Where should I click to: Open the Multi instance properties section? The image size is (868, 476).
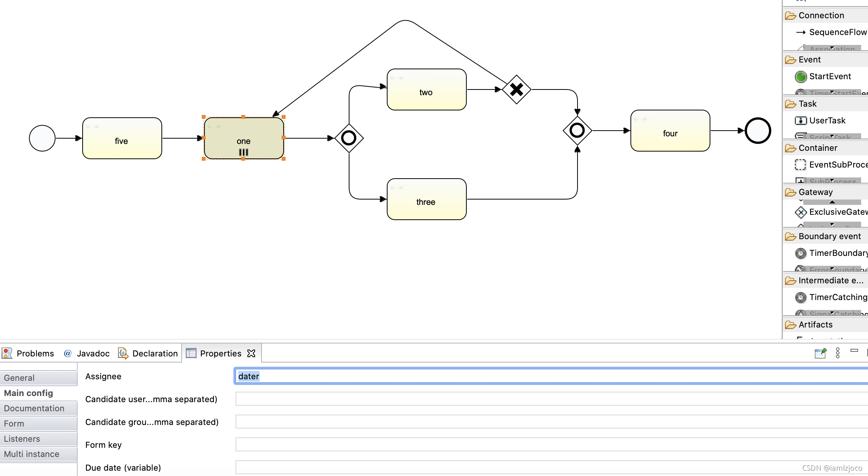(32, 454)
